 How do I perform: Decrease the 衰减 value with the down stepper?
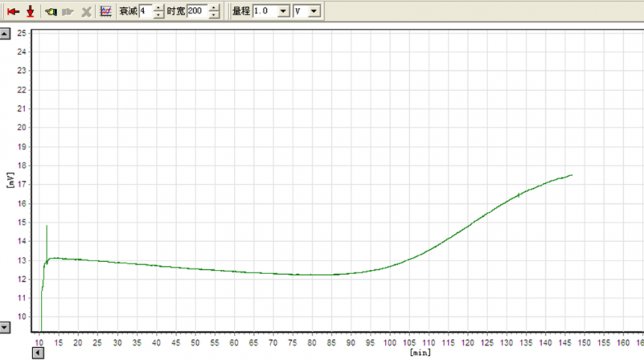tap(159, 14)
